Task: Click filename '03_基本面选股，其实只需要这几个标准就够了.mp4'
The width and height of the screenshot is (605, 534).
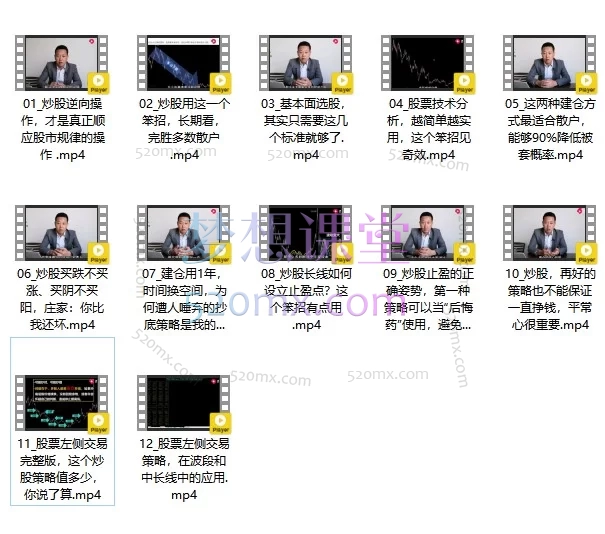Action: [x=306, y=129]
